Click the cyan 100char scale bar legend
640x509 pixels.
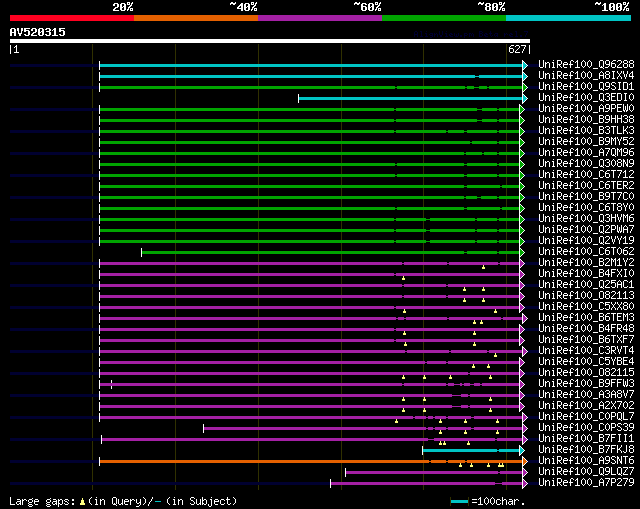pos(460,501)
